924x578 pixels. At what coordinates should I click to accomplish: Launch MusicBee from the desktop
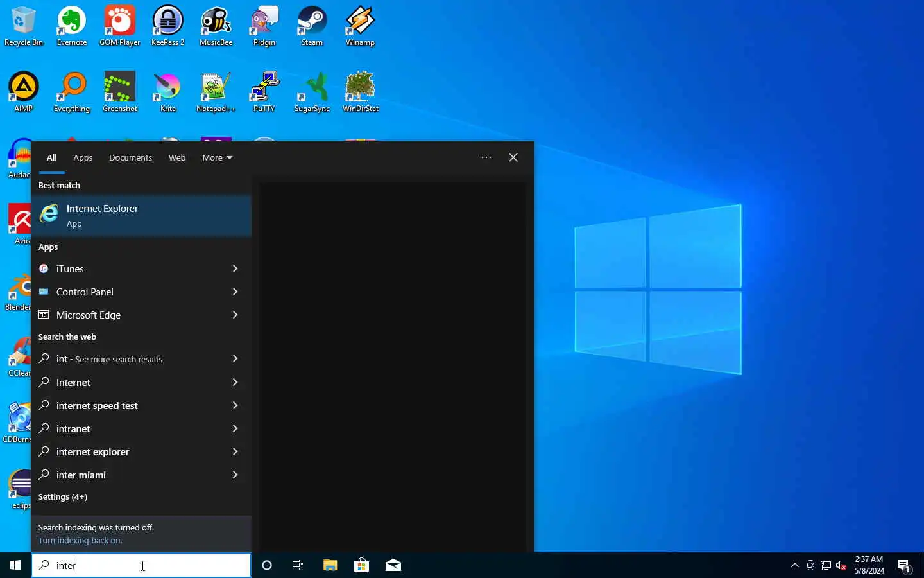216,26
